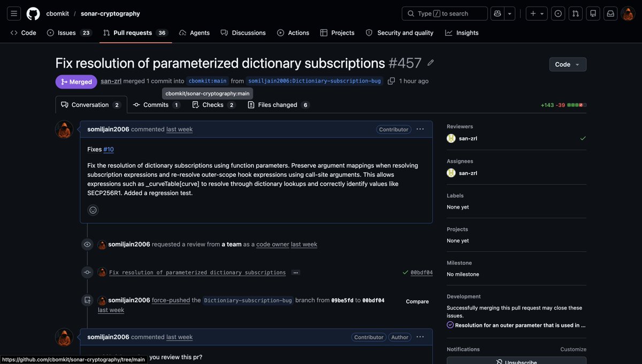Open the Repositories icon in the header
Screen dimensions: 642x364
click(593, 13)
